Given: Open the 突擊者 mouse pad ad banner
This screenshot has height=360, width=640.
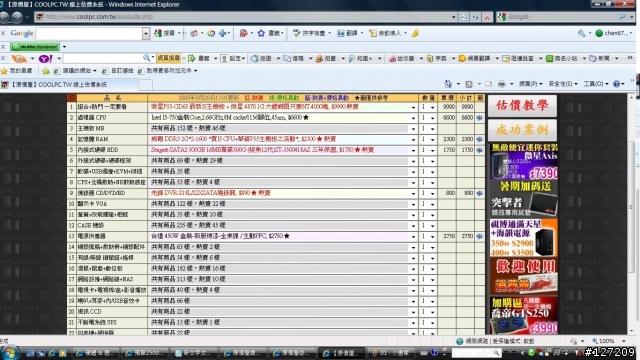Looking at the screenshot, I should point(524,199).
